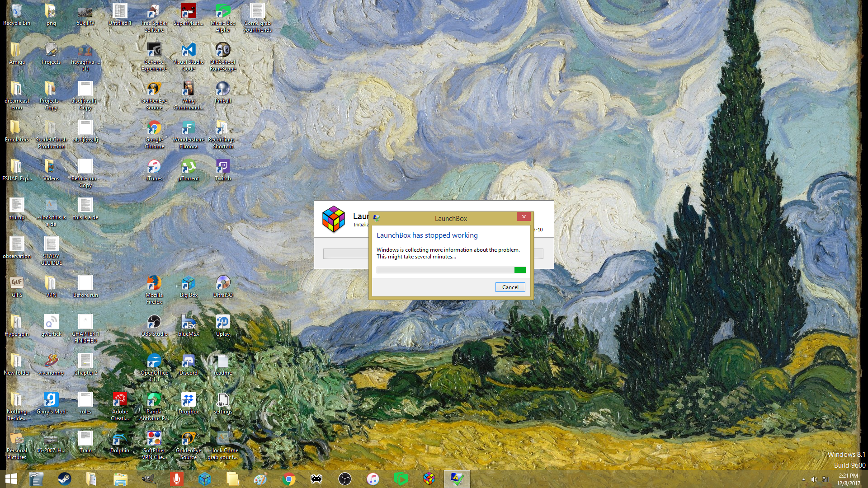Image resolution: width=868 pixels, height=488 pixels.
Task: Select the Amiga folder icon
Action: [17, 53]
